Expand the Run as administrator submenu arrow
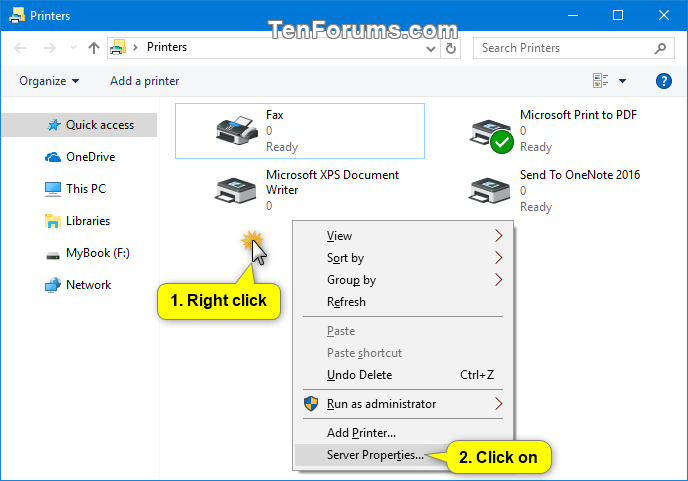 pyautogui.click(x=498, y=404)
